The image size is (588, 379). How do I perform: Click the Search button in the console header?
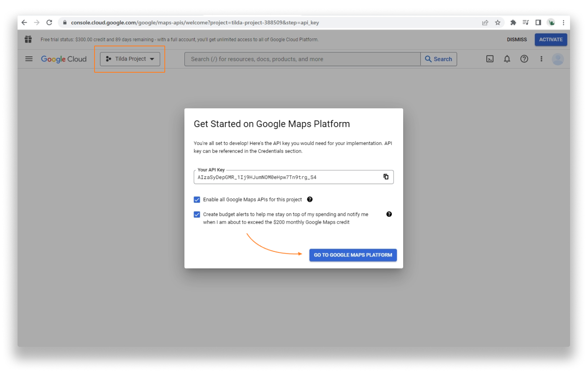pyautogui.click(x=439, y=59)
